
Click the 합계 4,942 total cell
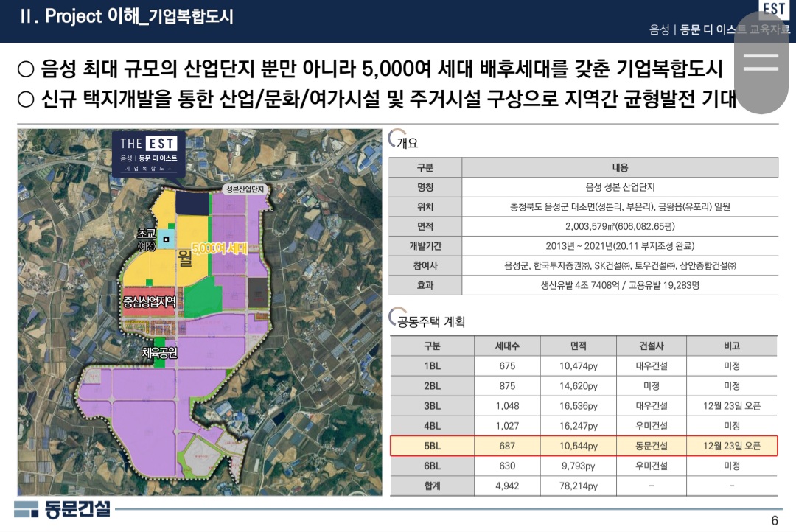click(506, 486)
